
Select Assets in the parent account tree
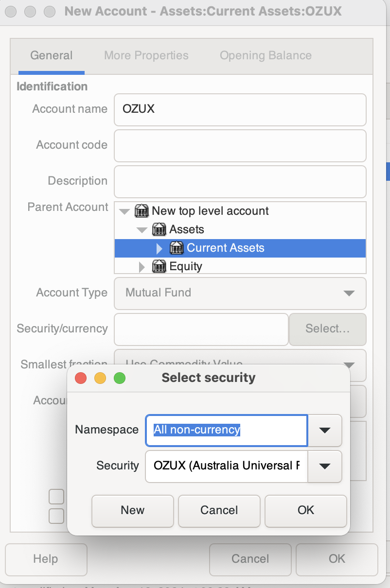click(x=240, y=230)
